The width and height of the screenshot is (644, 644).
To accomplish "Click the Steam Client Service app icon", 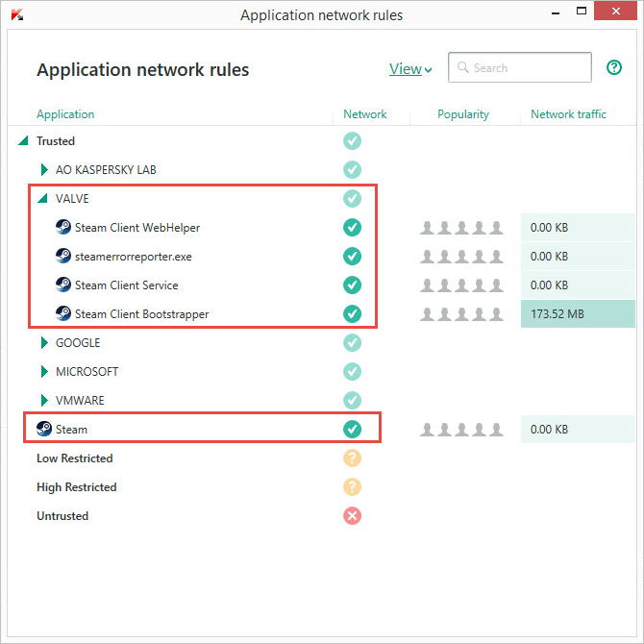I will 63,285.
